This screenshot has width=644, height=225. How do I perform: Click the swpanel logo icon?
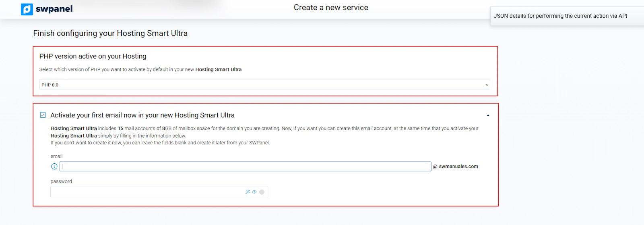click(x=27, y=9)
